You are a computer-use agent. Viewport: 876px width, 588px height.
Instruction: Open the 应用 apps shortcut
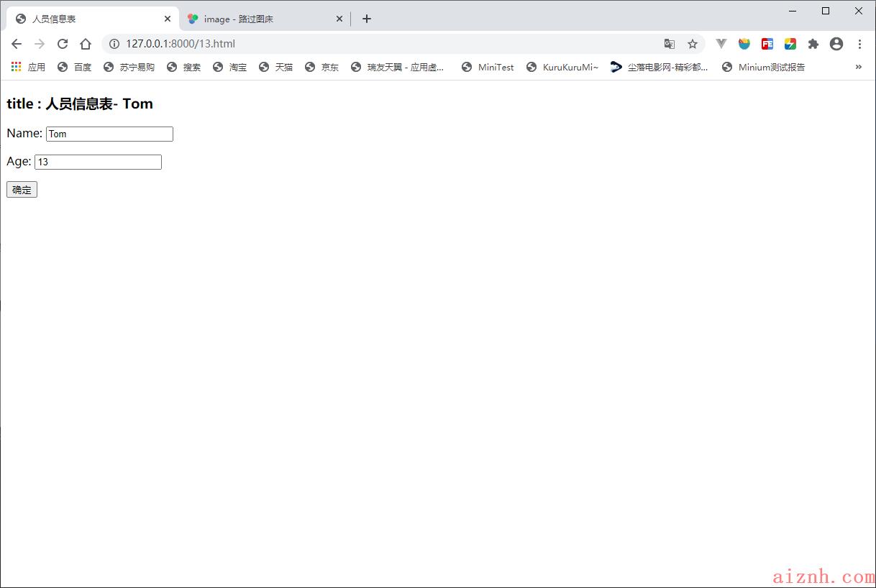[x=28, y=67]
